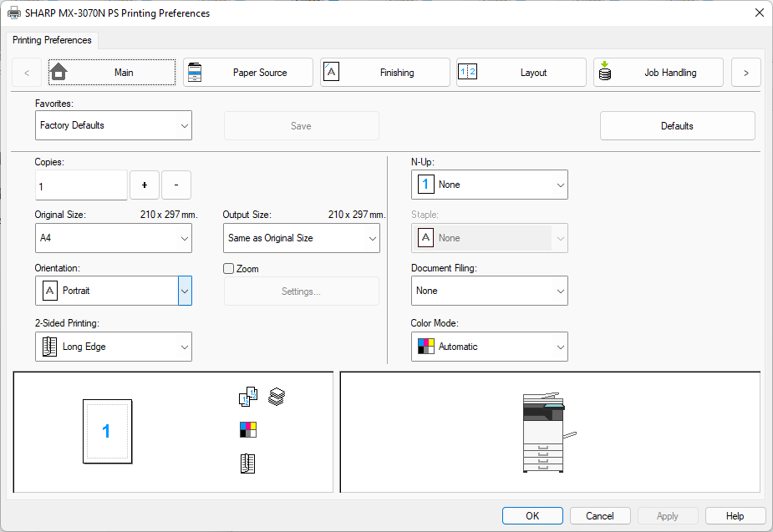773x532 pixels.
Task: Click the collate pages icon in preview
Action: click(x=248, y=397)
